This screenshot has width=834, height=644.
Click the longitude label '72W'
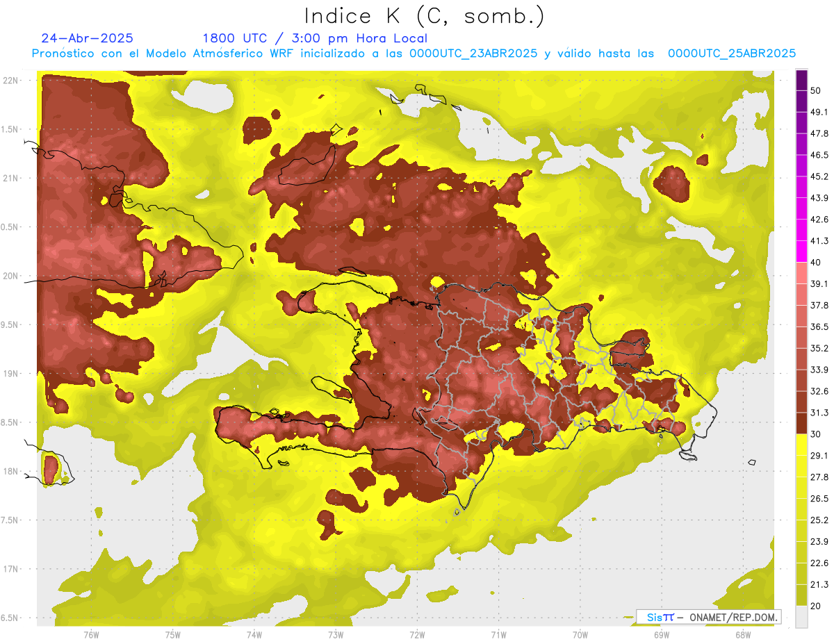(417, 634)
